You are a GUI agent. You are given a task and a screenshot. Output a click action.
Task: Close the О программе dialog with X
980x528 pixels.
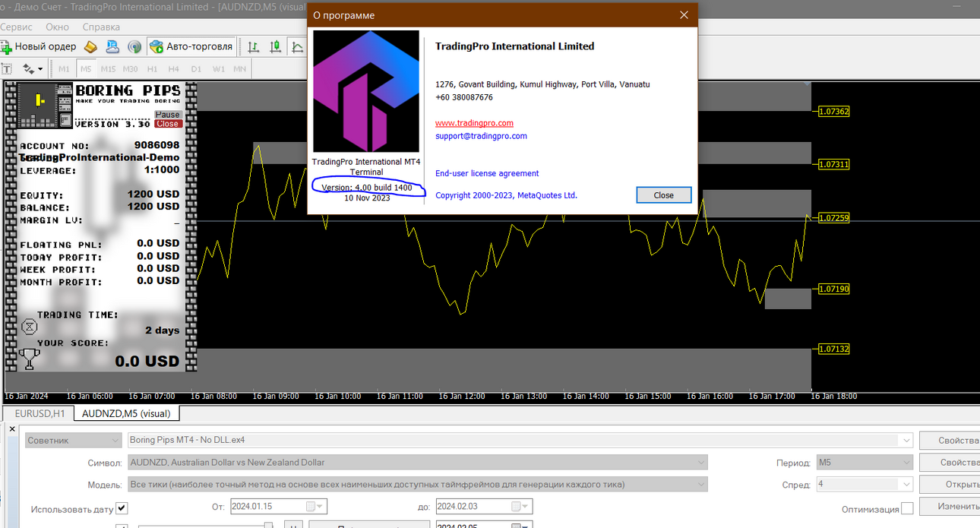(x=684, y=15)
